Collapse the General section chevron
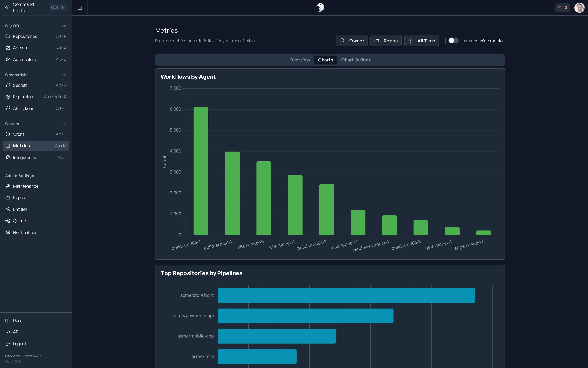This screenshot has width=588, height=368. (64, 124)
